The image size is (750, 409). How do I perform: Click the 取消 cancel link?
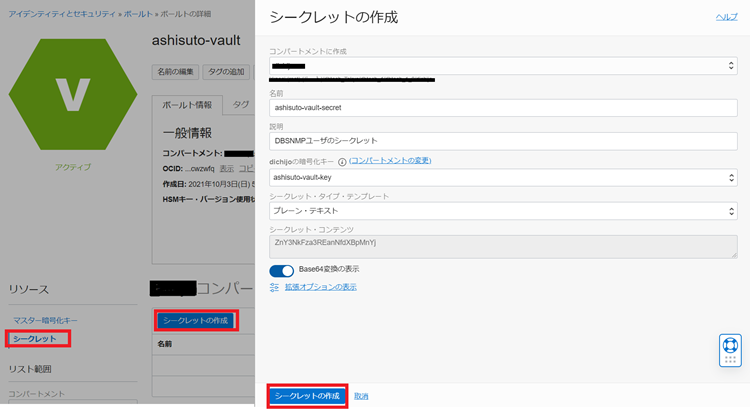pyautogui.click(x=361, y=397)
